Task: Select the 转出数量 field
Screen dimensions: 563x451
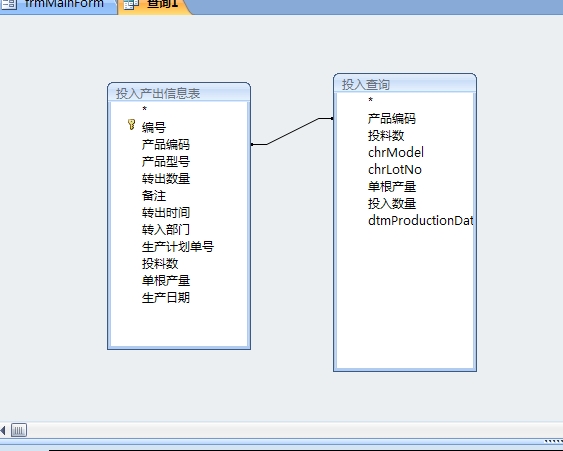Action: point(166,178)
